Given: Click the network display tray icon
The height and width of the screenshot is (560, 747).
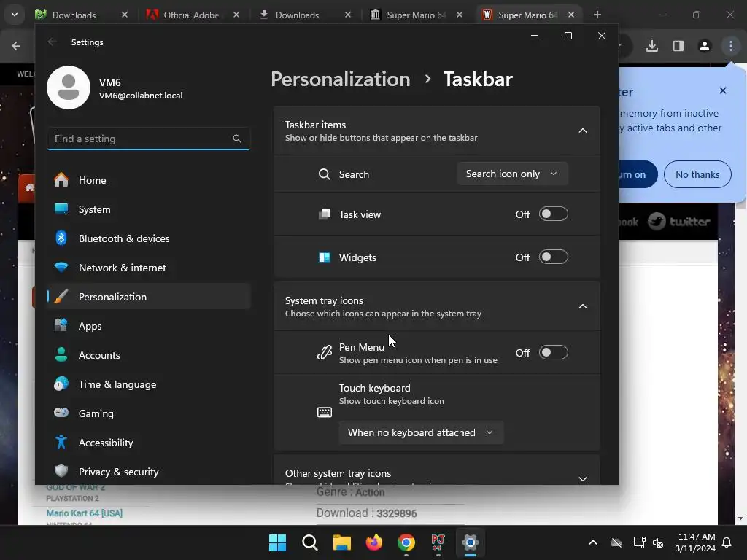Looking at the screenshot, I should (x=639, y=542).
